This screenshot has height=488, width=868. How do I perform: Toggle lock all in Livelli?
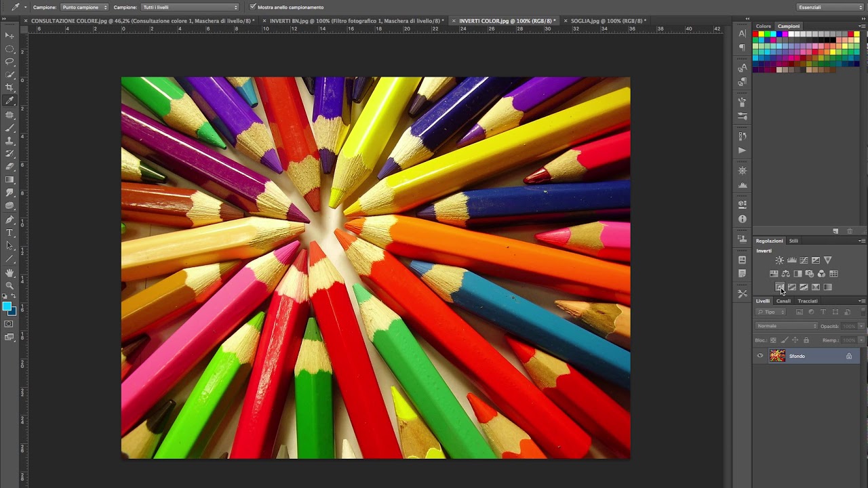[806, 340]
